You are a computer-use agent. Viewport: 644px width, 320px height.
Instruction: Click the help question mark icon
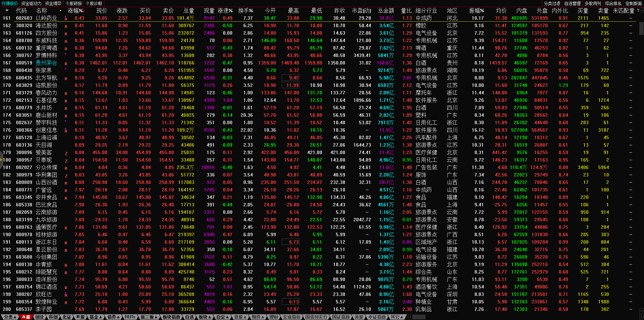(638, 11)
